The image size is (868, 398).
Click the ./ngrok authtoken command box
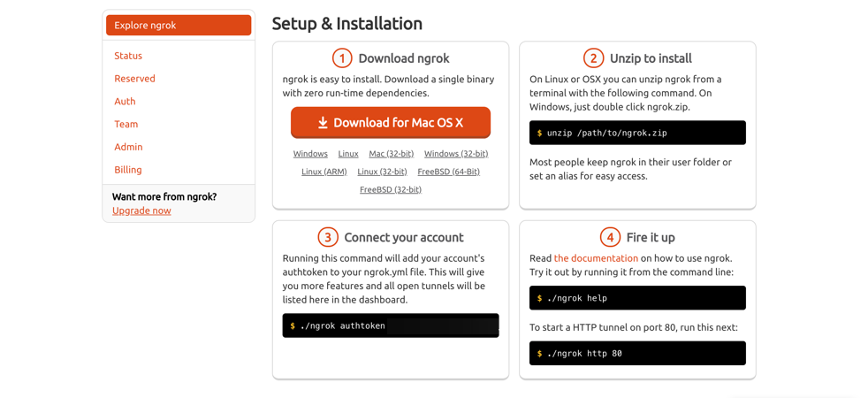pyautogui.click(x=391, y=325)
